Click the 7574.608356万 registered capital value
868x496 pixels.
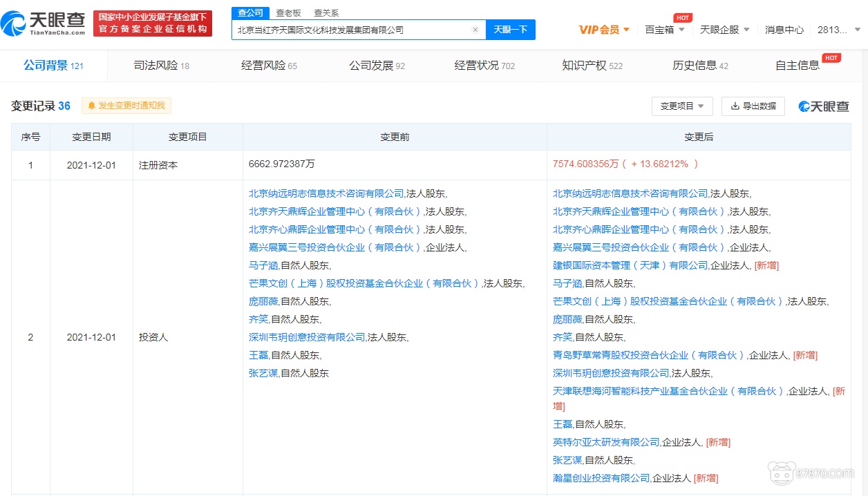[x=585, y=164]
